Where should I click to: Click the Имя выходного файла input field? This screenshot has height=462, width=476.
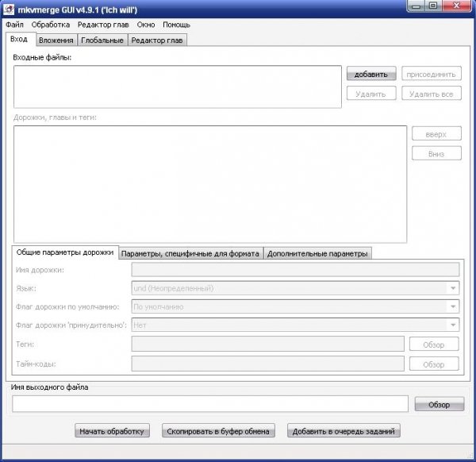click(x=210, y=404)
